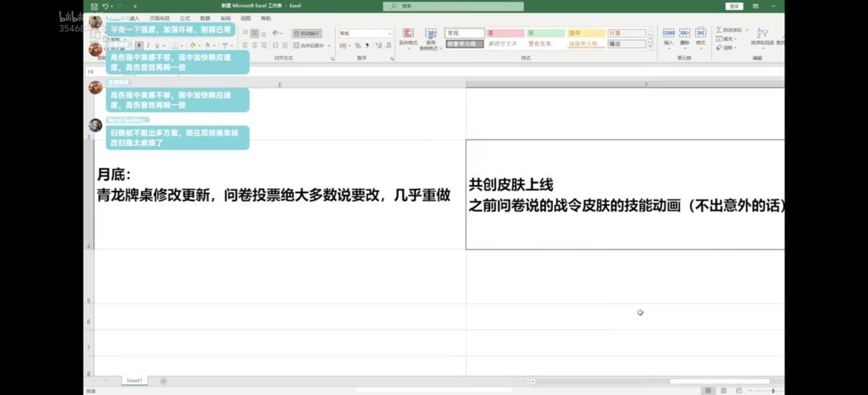Click the accounting currency format icon
The width and height of the screenshot is (868, 395).
pyautogui.click(x=343, y=45)
